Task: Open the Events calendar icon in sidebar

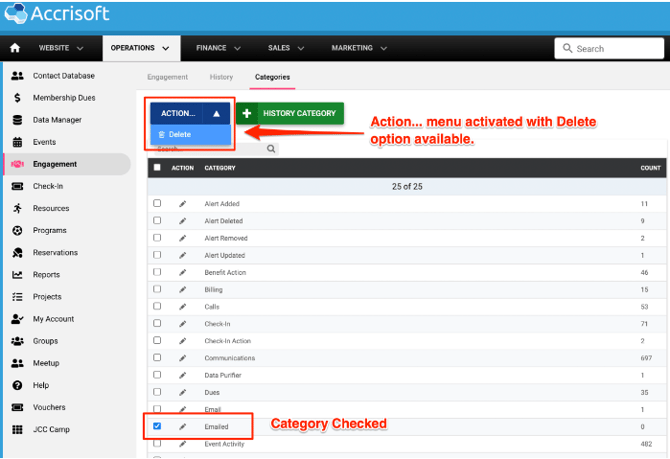Action: [17, 142]
